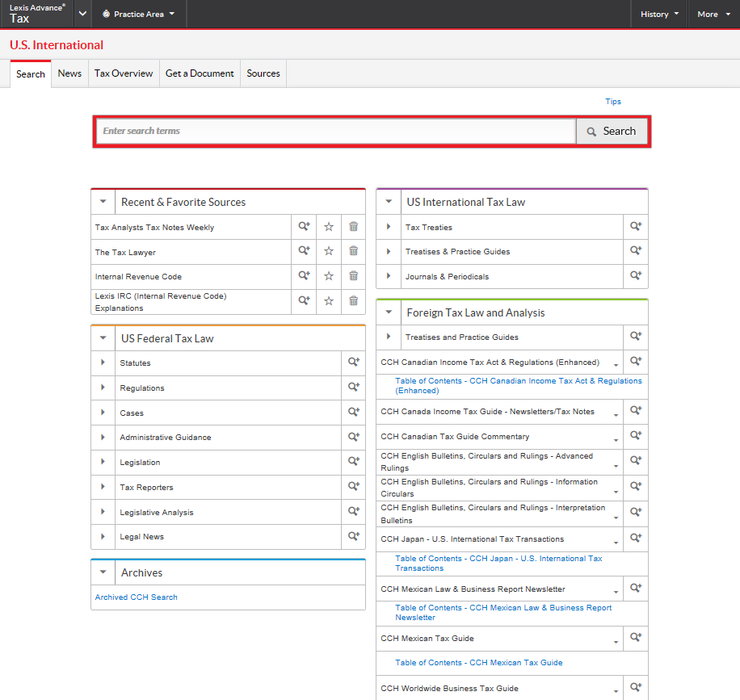Switch to the Sources tab
Image resolution: width=740 pixels, height=700 pixels.
263,73
